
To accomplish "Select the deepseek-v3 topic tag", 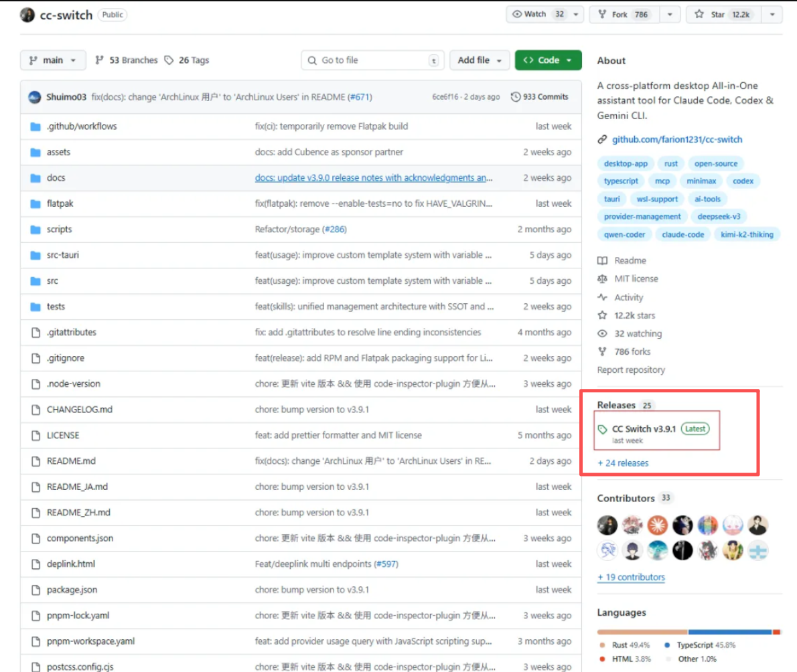I will (719, 216).
